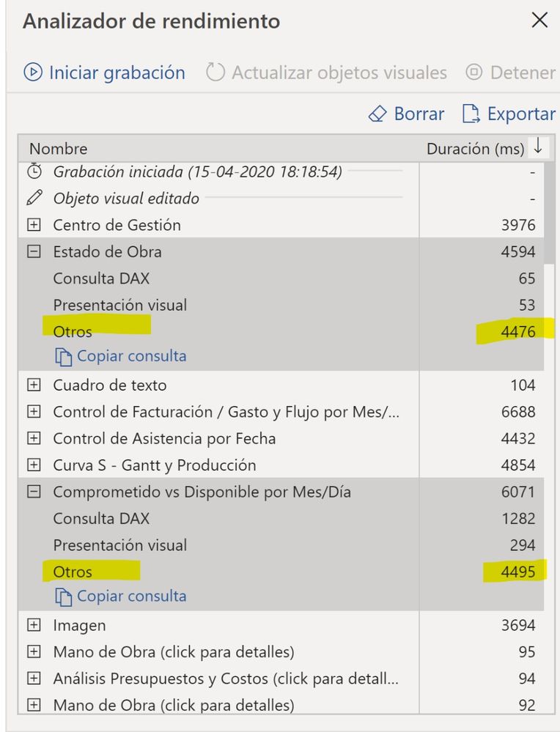The image size is (560, 732).
Task: Click the Duración sort arrow icon
Action: point(538,146)
